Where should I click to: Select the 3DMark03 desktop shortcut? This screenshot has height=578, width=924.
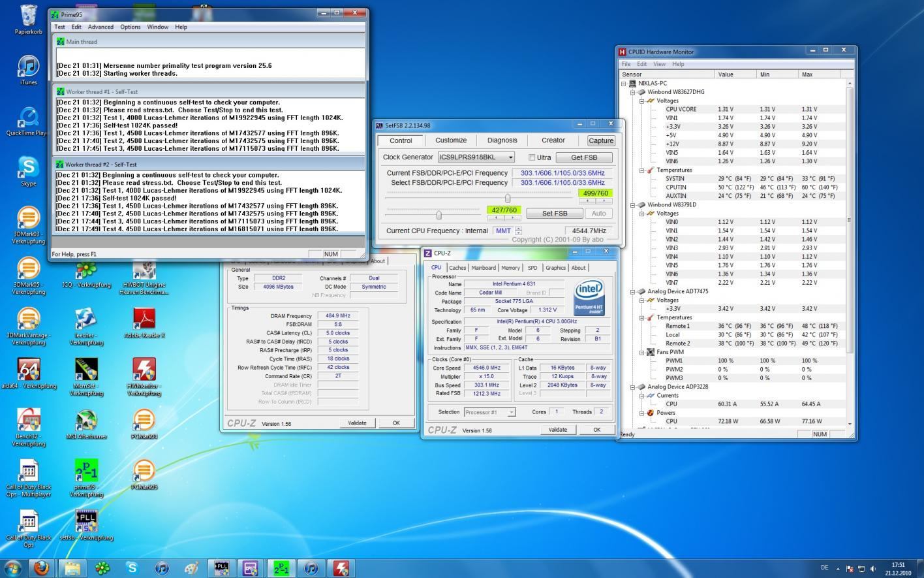(29, 225)
